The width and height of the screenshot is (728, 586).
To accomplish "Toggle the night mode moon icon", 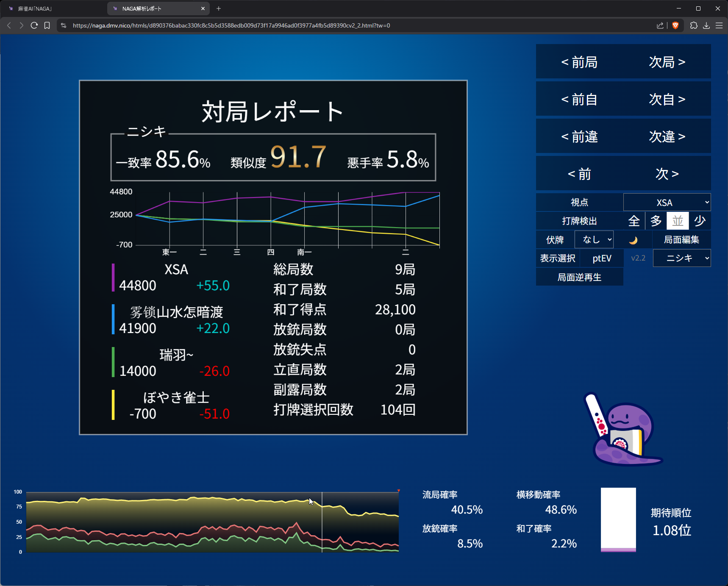I will [633, 240].
